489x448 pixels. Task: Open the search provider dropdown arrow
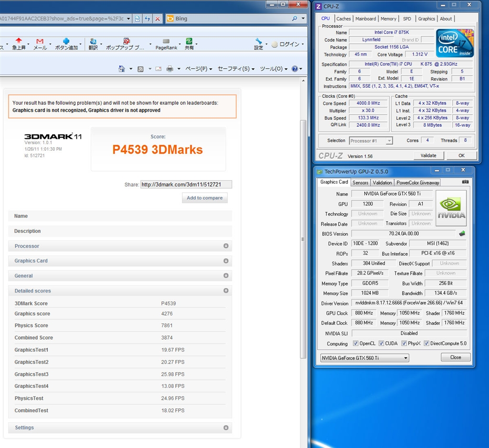pyautogui.click(x=303, y=19)
